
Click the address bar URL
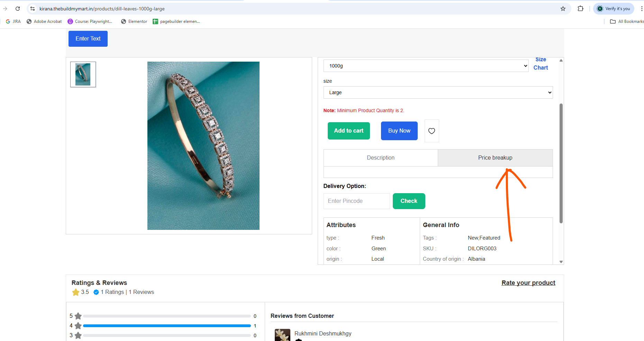click(102, 9)
